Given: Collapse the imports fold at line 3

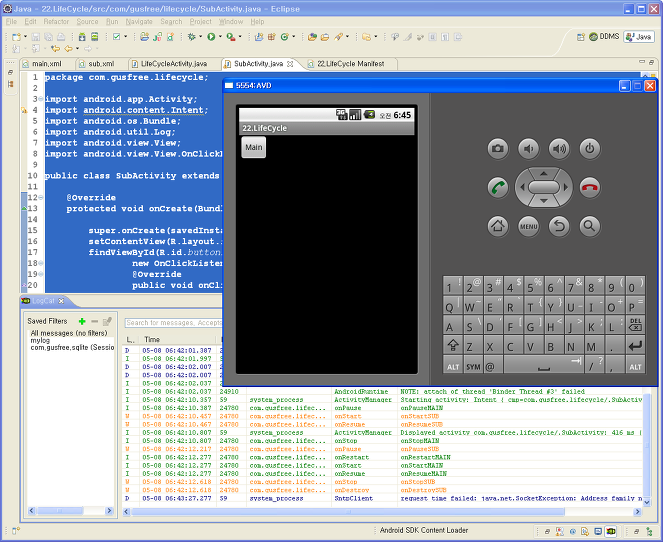Looking at the screenshot, I should 41,99.
